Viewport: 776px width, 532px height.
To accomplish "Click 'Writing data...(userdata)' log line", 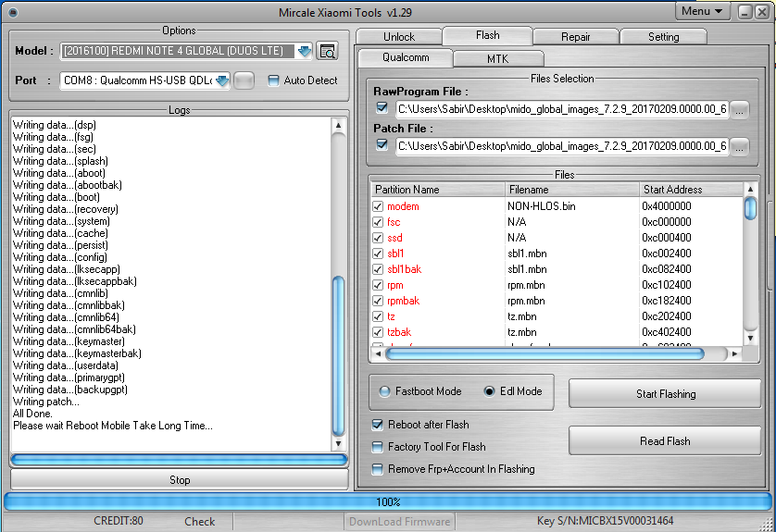I will point(66,365).
